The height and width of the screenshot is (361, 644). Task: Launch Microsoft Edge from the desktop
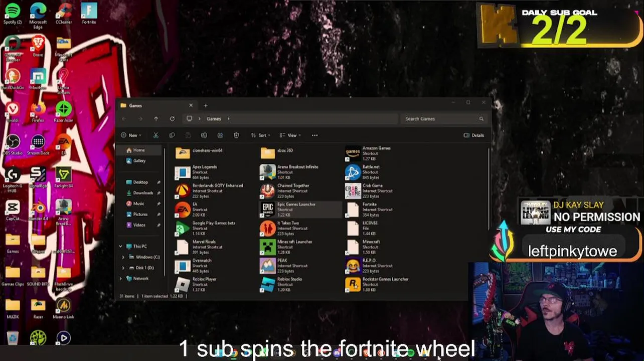38,16
